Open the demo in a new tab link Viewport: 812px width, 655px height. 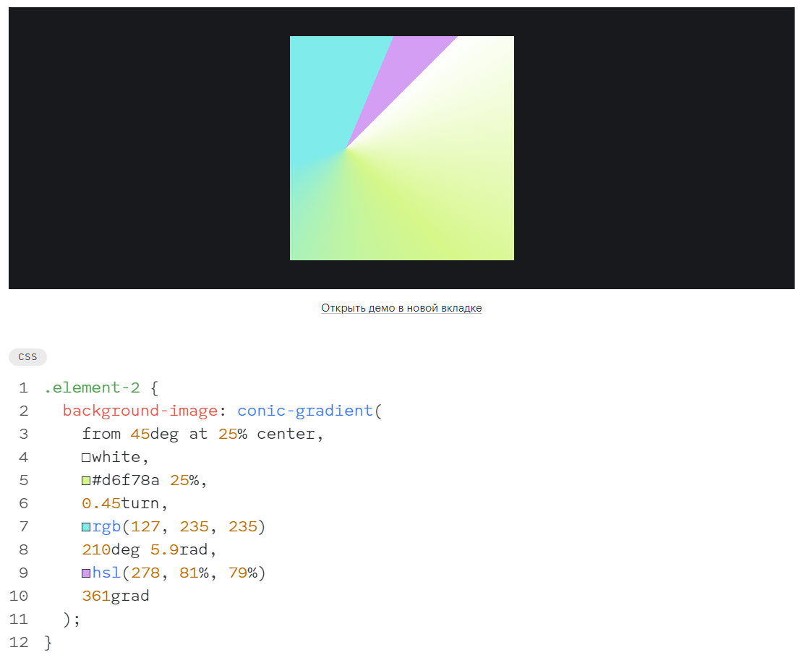(x=401, y=308)
